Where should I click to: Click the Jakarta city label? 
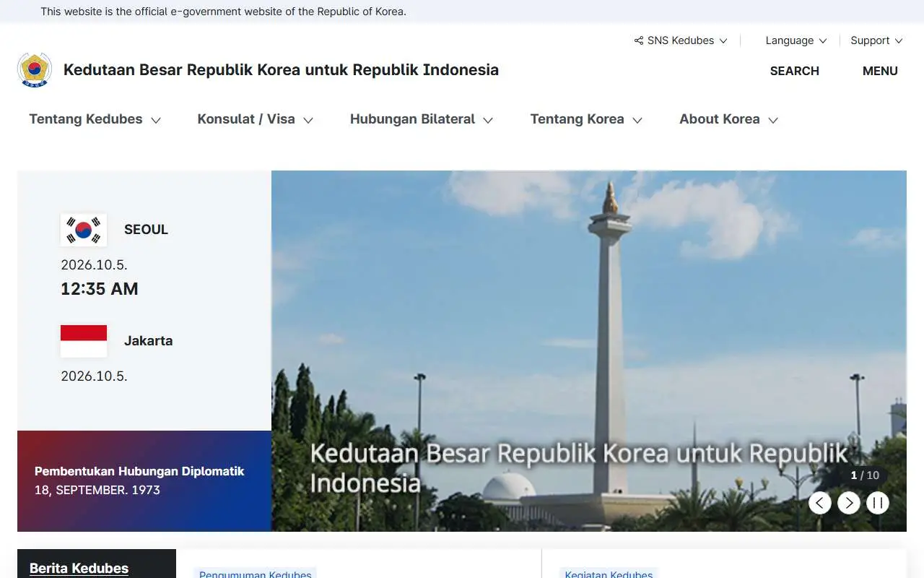(x=148, y=341)
